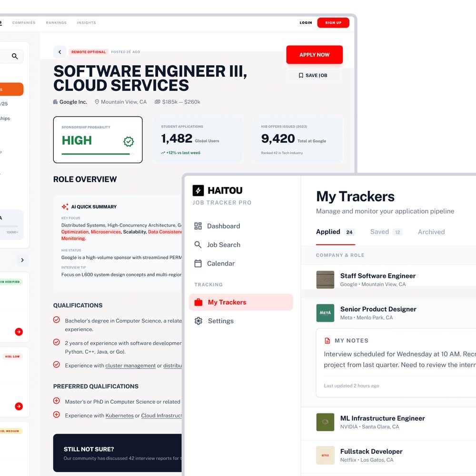Click the Netflix company logo thumbnail
The height and width of the screenshot is (476, 476).
(325, 455)
